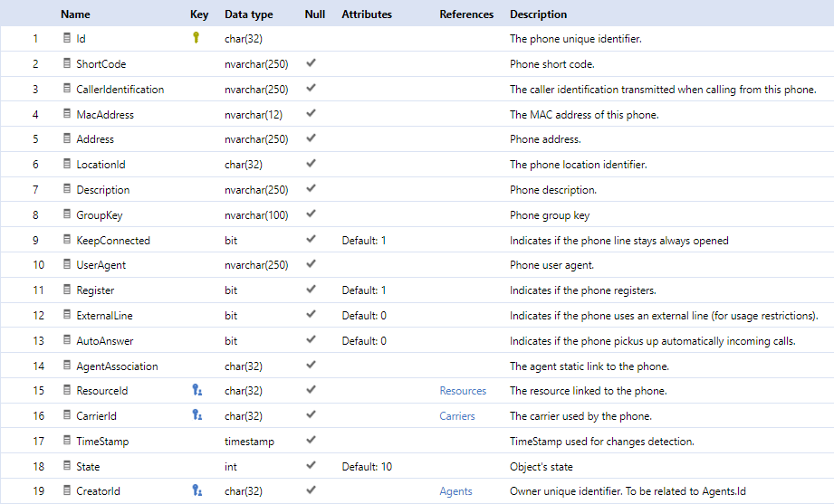The height and width of the screenshot is (504, 834).
Task: Click the column icon beside Description field
Action: click(x=66, y=189)
